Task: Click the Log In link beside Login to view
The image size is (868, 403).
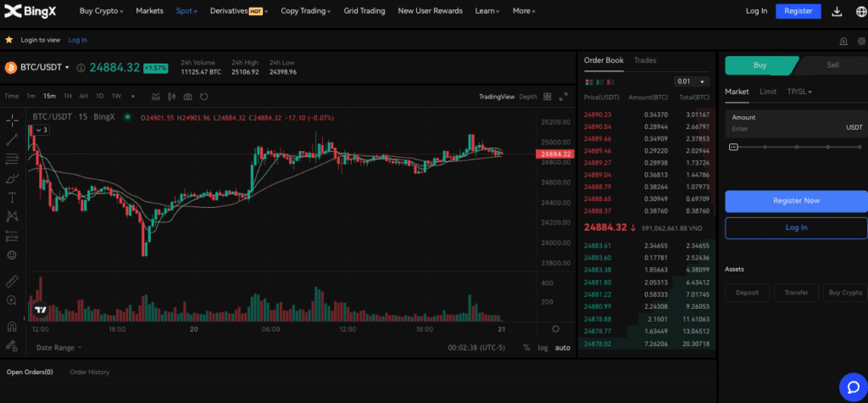Action: point(77,40)
